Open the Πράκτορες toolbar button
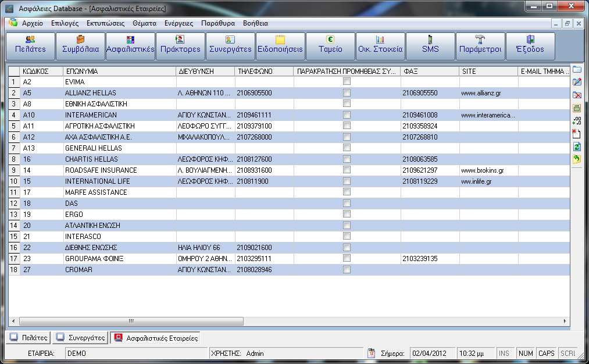Screen dimensions: 589x364 tap(180, 46)
